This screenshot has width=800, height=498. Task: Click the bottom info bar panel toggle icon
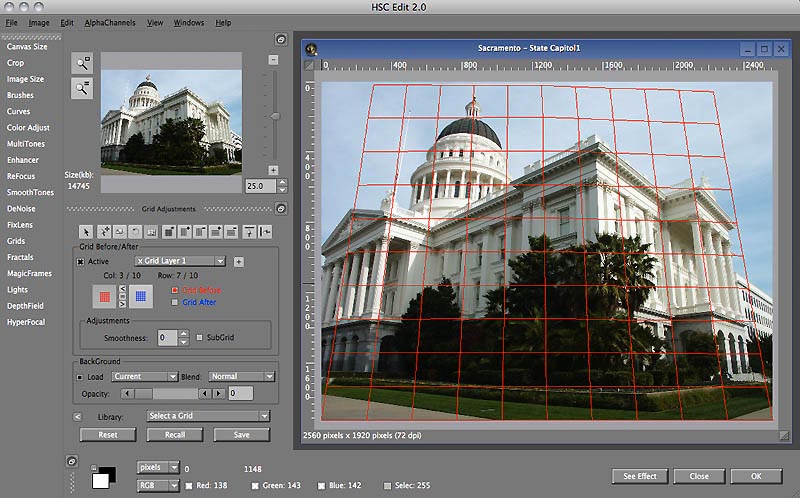point(72,461)
